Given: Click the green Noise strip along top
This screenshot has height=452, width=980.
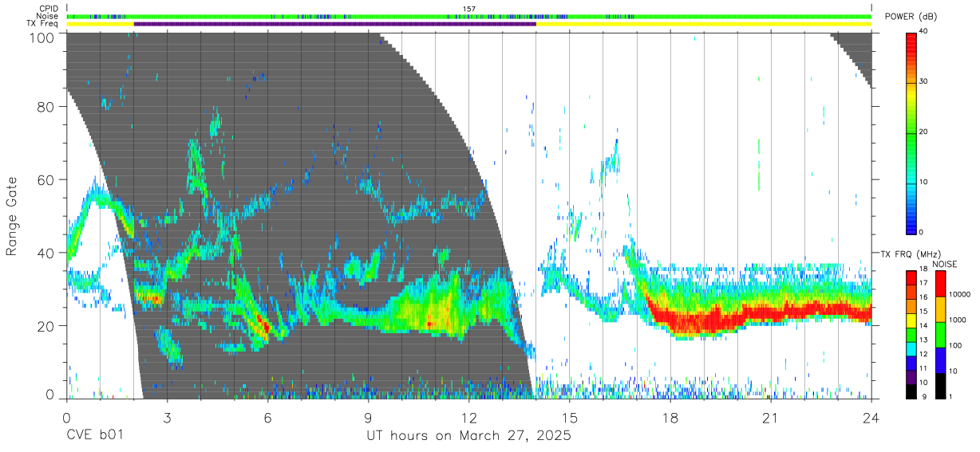Looking at the screenshot, I should 469,16.
